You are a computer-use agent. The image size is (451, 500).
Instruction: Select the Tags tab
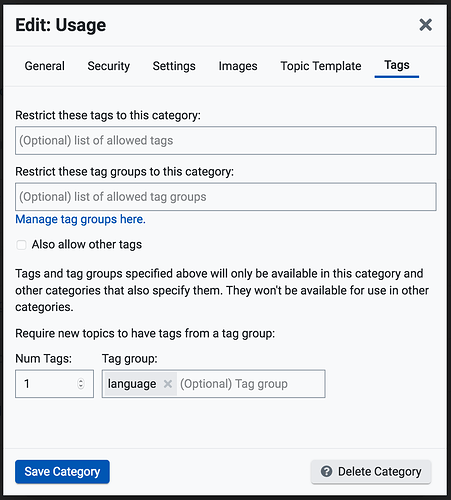[397, 65]
